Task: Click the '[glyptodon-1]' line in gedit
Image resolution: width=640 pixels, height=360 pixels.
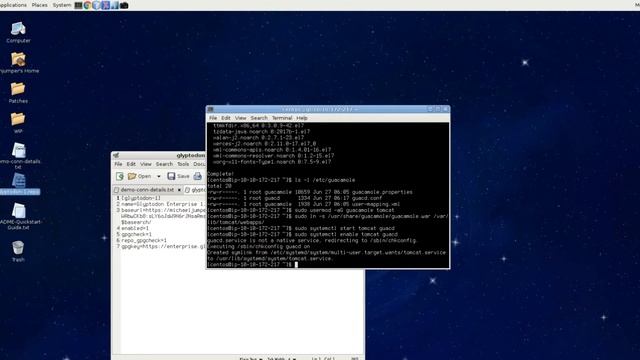Action: (x=141, y=198)
